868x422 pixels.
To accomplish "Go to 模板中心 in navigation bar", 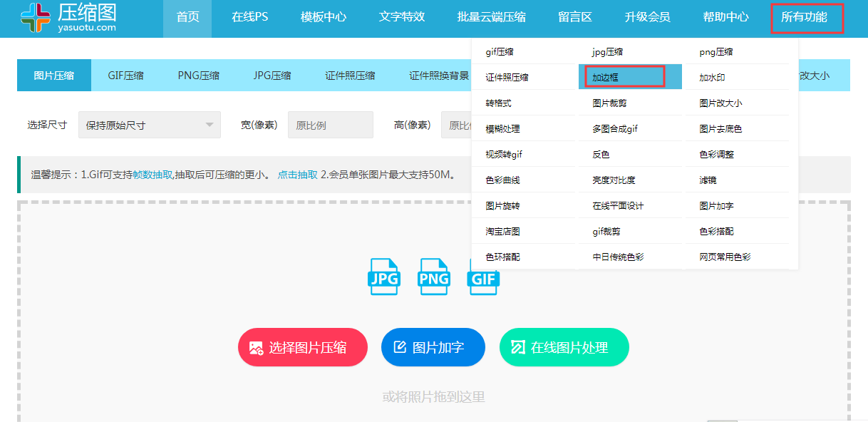I will point(324,18).
